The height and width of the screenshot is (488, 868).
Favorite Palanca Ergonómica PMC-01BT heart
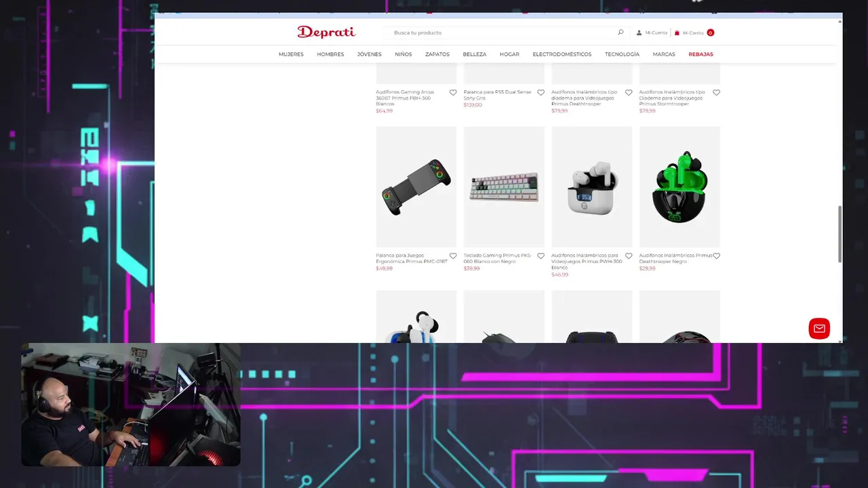(453, 256)
